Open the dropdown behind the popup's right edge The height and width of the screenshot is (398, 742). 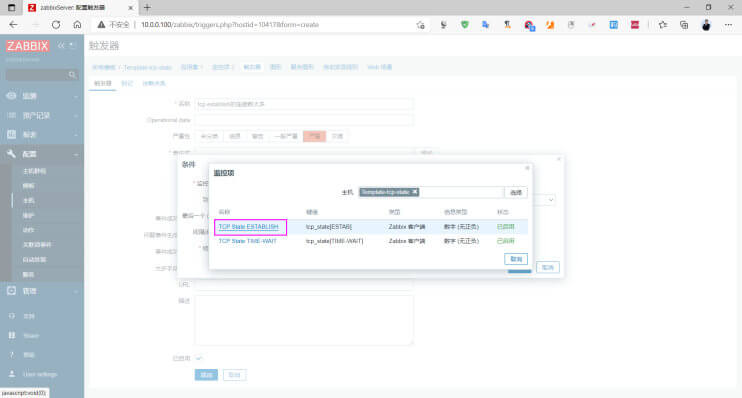(550, 200)
